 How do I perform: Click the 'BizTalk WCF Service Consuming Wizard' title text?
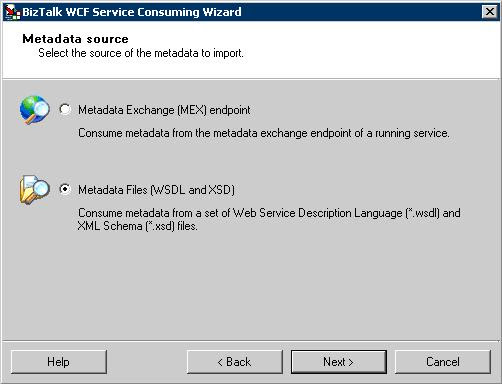[x=132, y=12]
